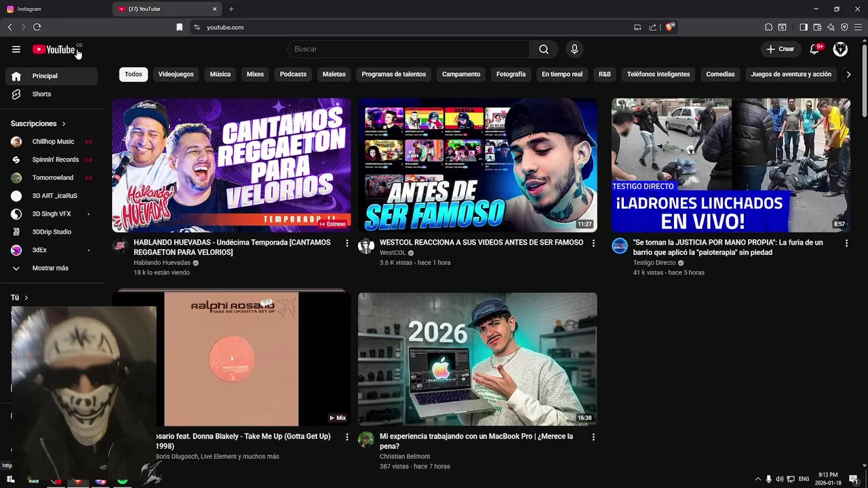This screenshot has height=488, width=868.
Task: Click inside the Buscar search field
Action: click(408, 49)
